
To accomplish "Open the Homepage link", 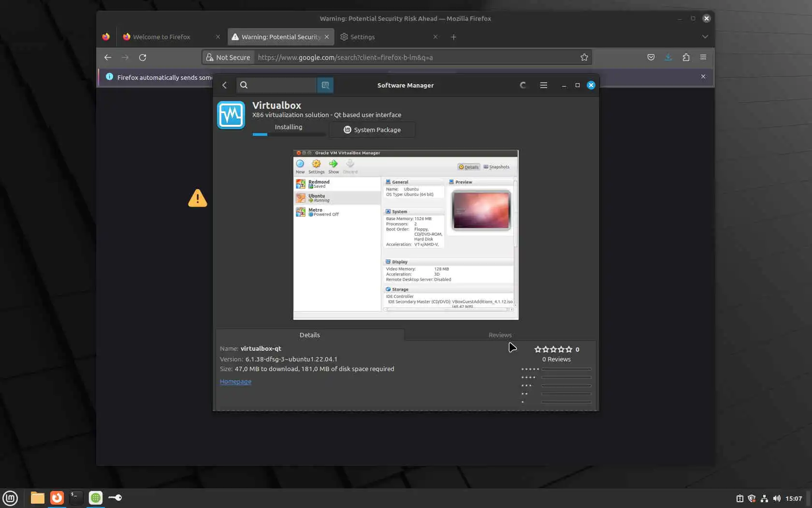I will [x=235, y=381].
